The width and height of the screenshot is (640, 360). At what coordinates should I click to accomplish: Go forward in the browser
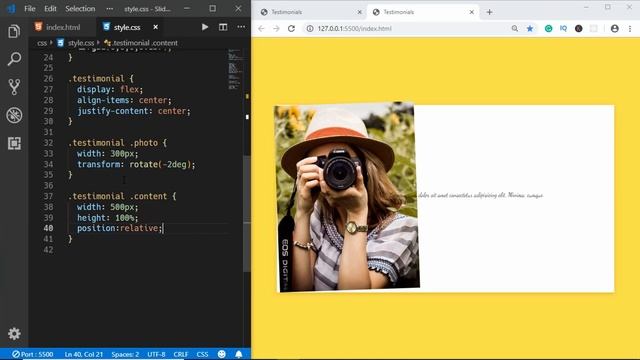click(x=276, y=29)
